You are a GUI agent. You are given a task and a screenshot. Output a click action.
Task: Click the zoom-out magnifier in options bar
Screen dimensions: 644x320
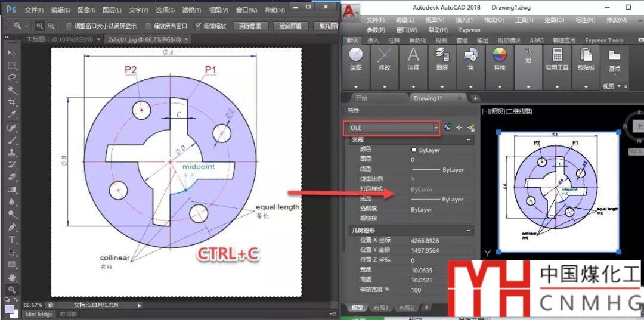coord(51,26)
